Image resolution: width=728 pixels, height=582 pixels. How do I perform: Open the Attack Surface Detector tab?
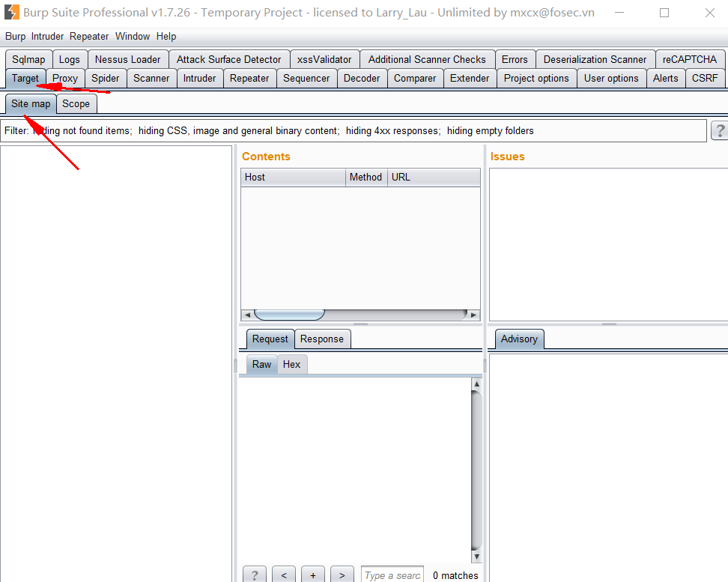pyautogui.click(x=229, y=59)
